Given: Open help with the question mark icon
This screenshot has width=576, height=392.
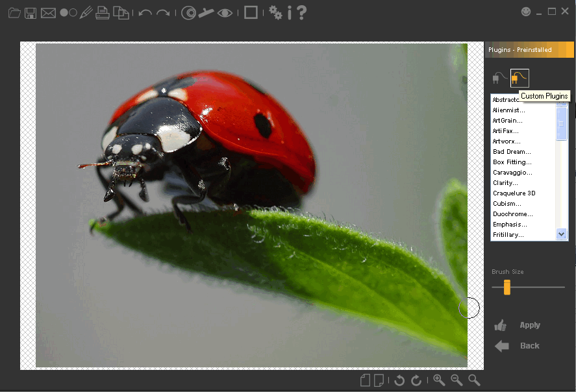Looking at the screenshot, I should [301, 12].
